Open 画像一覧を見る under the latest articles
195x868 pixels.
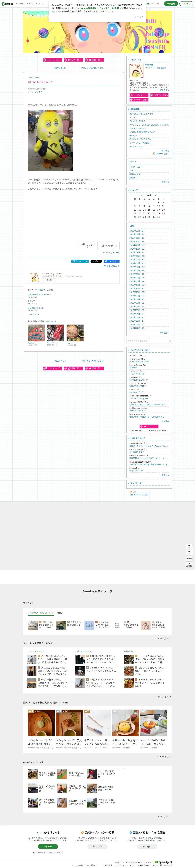tap(161, 154)
